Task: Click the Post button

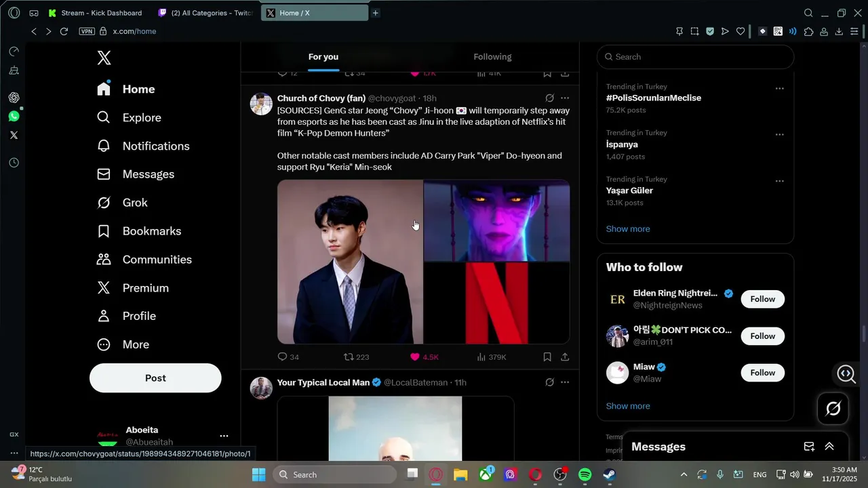Action: point(155,378)
